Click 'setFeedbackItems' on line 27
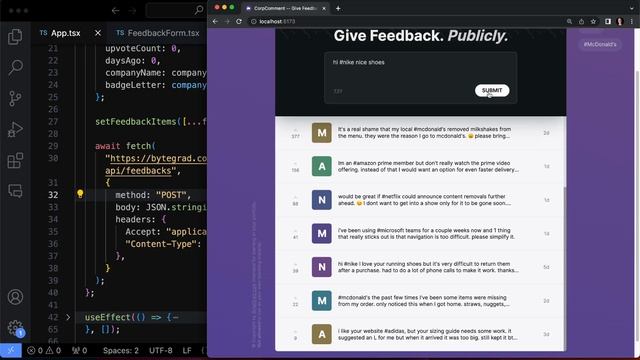The width and height of the screenshot is (640, 360). pyautogui.click(x=136, y=122)
